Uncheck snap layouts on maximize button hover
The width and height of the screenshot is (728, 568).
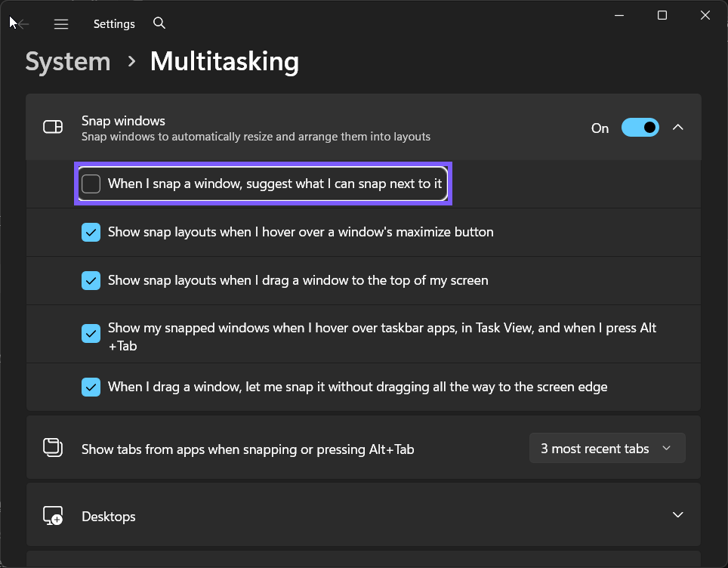(91, 232)
